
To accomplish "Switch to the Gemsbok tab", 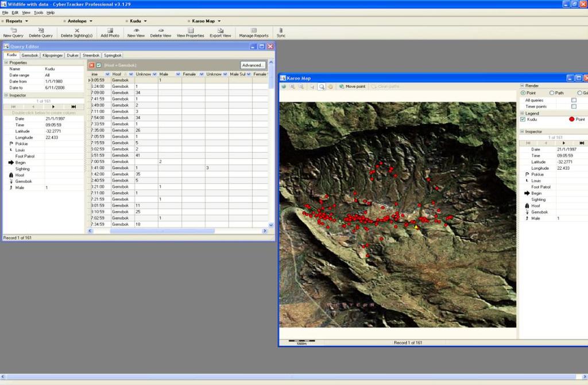I will click(30, 56).
